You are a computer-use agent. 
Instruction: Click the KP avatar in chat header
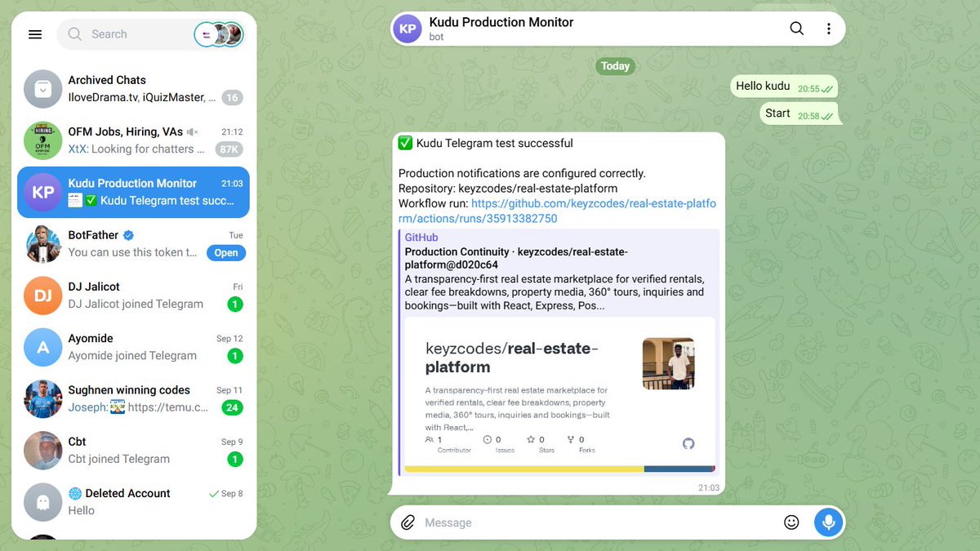coord(408,29)
